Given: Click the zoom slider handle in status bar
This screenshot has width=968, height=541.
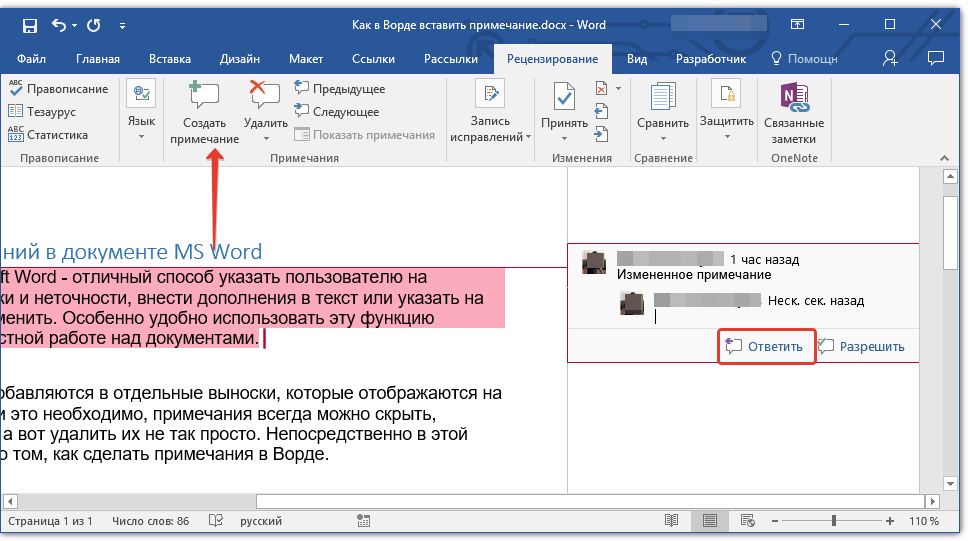Looking at the screenshot, I should tap(834, 521).
